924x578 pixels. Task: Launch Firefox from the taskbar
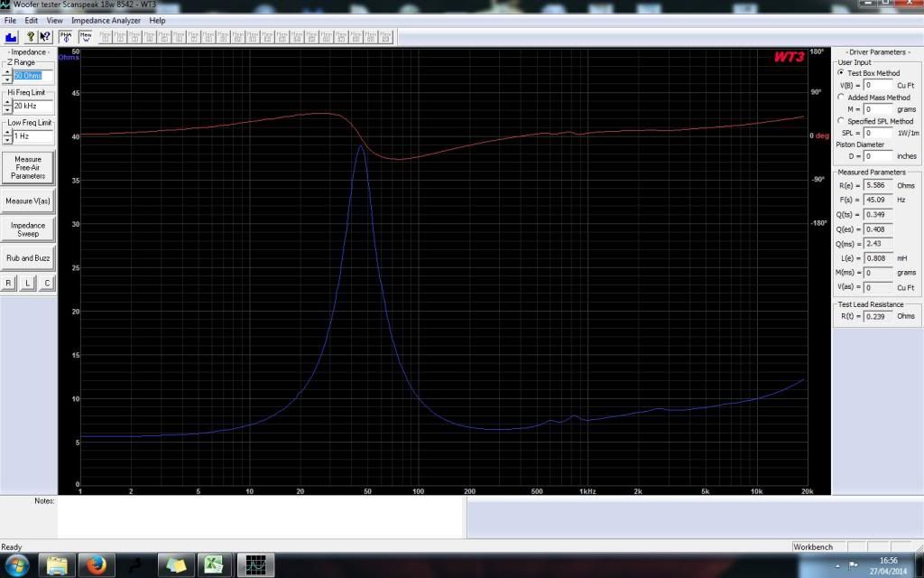(x=97, y=565)
